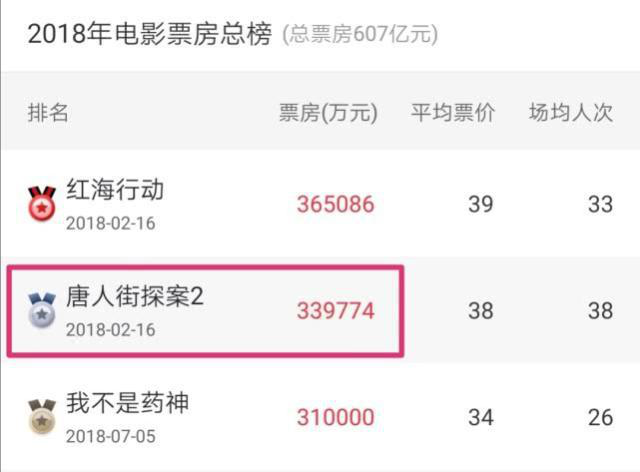Open the 我不是药神 movie title
The image size is (640, 472).
pos(127,403)
